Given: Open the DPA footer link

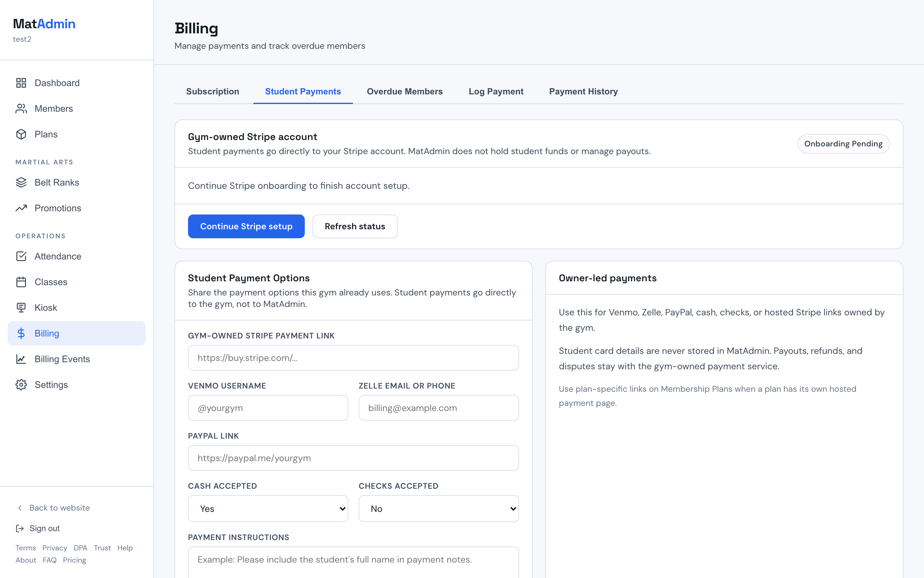Looking at the screenshot, I should click(80, 548).
